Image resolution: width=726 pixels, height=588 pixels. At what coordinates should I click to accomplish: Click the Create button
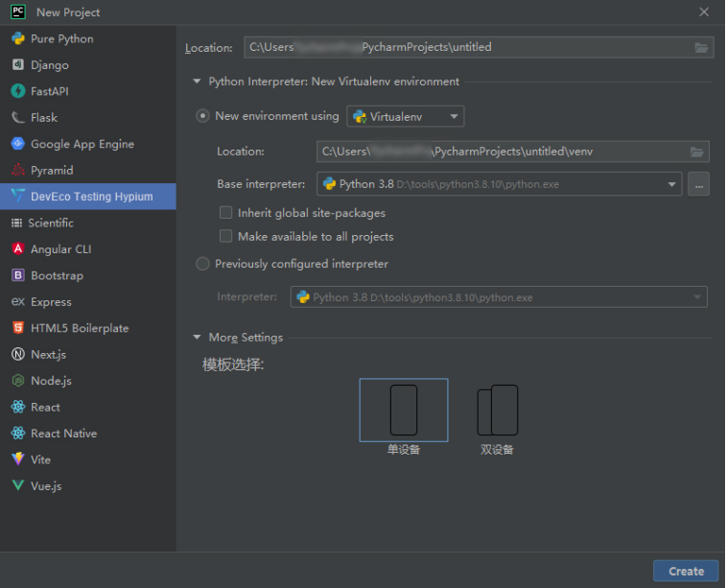(x=686, y=571)
